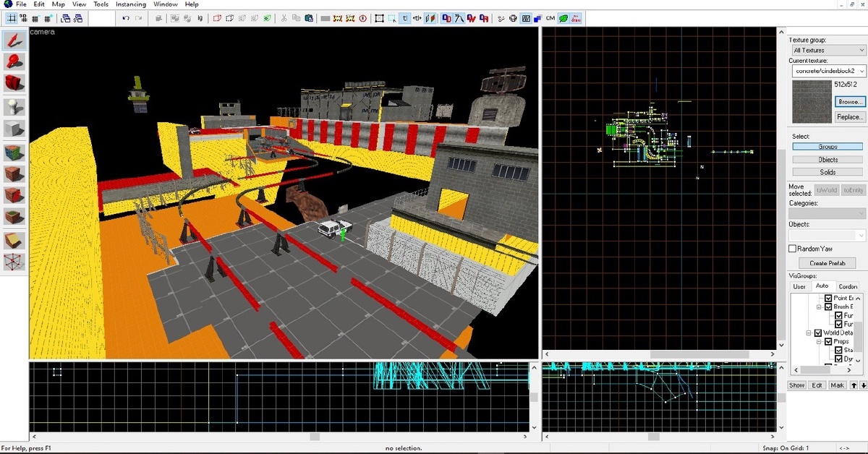Select the Selection tool in left toolbar
The image size is (868, 454).
coord(14,40)
